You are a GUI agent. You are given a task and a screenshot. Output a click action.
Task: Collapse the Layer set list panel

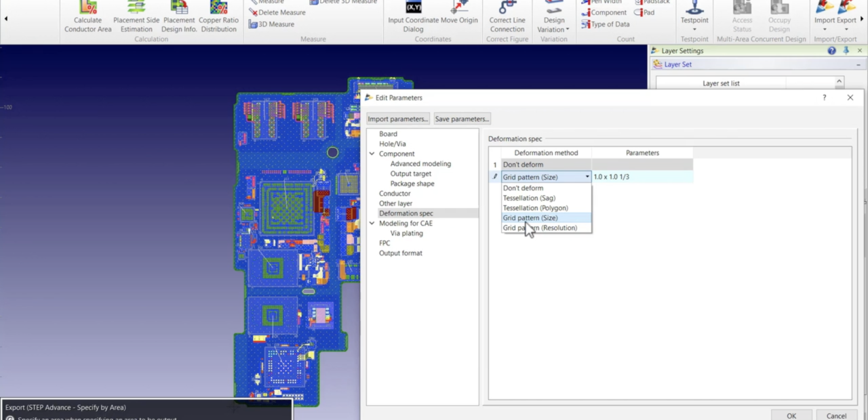tap(839, 81)
